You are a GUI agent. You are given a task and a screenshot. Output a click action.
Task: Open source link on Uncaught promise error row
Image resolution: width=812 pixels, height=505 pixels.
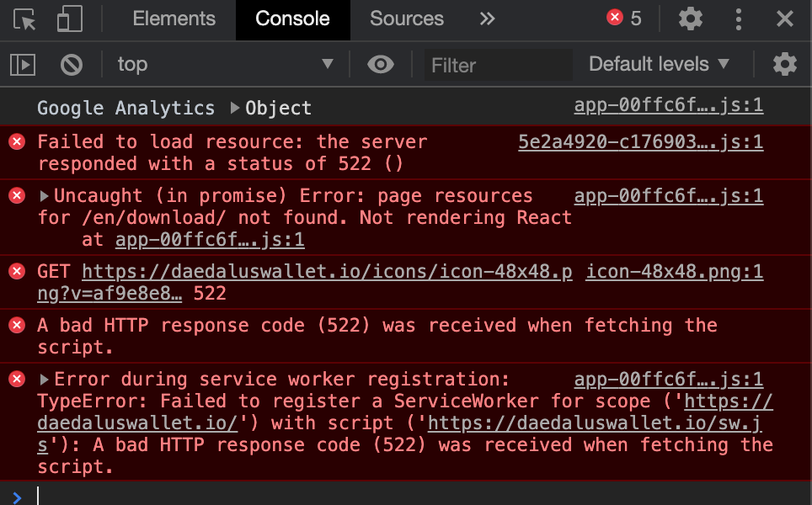click(669, 196)
